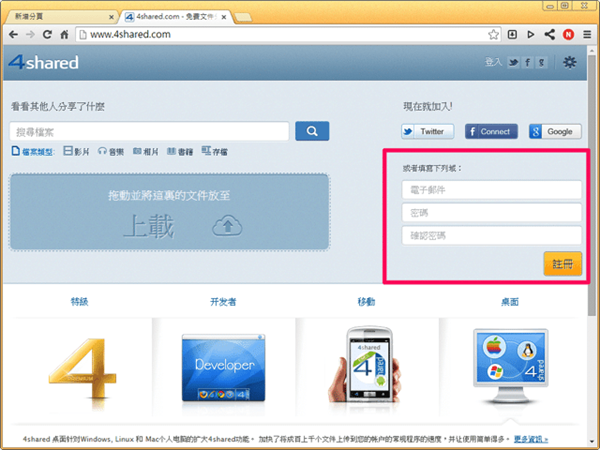600x450 pixels.
Task: Click the desktop monitor thumbnail
Action: point(510,366)
